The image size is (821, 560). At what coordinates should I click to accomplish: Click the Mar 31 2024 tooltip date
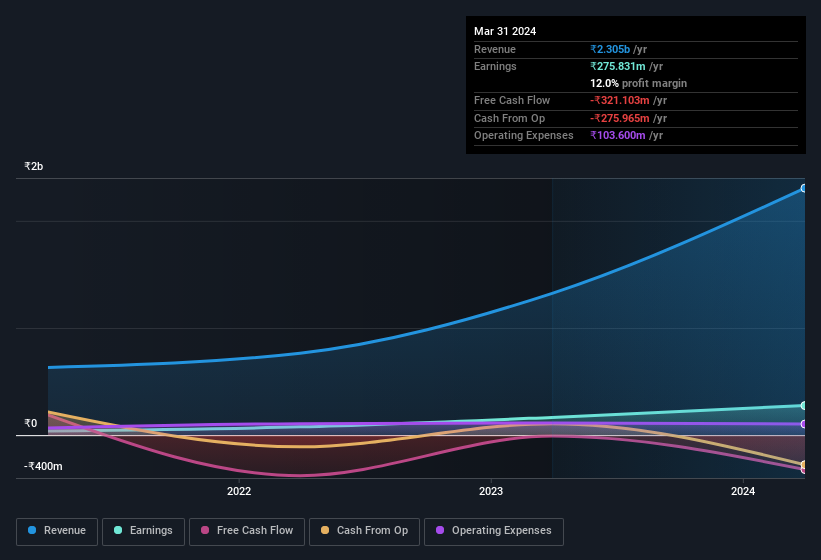click(x=505, y=31)
